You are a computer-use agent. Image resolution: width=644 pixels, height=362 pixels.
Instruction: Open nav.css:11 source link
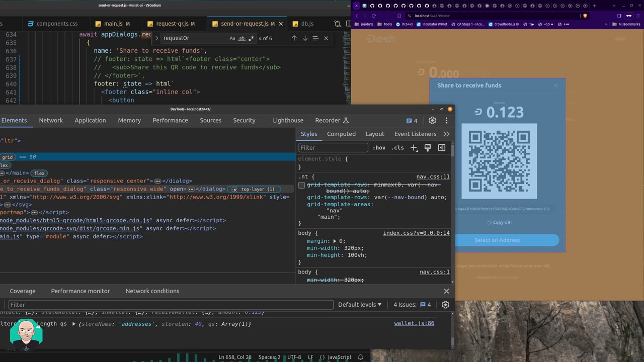(433, 177)
